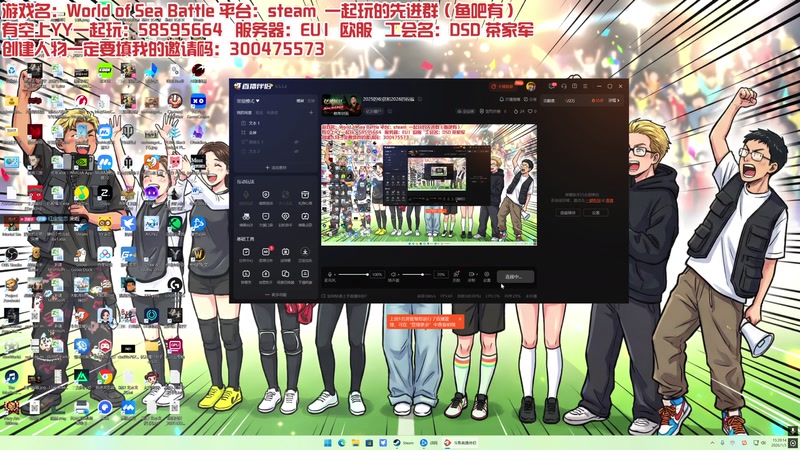Switch to portrait (竖屏) layout

point(311,101)
